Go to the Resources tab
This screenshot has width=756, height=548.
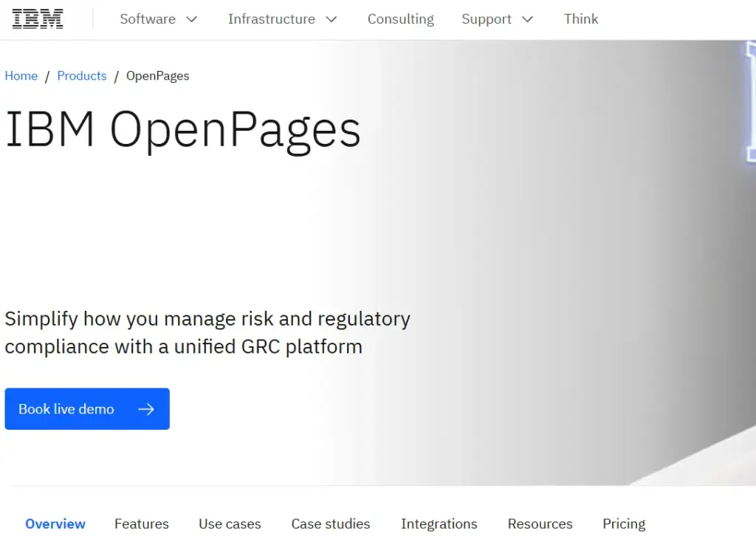pos(540,524)
